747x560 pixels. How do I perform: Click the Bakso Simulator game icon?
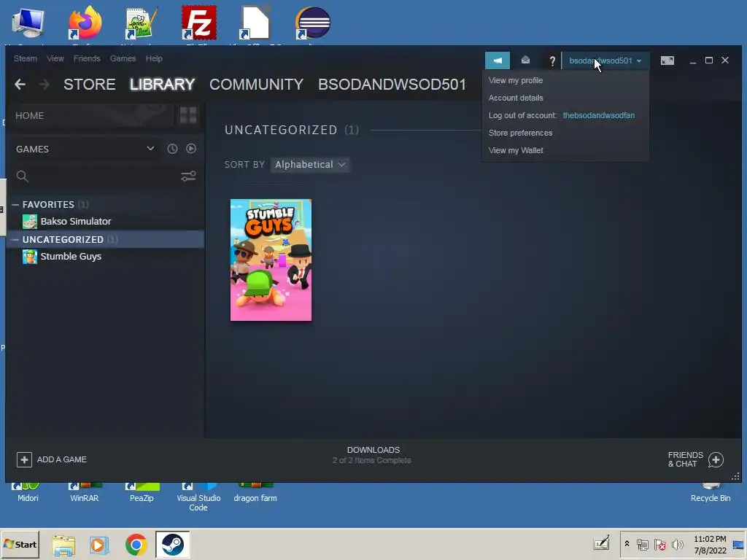(x=30, y=222)
